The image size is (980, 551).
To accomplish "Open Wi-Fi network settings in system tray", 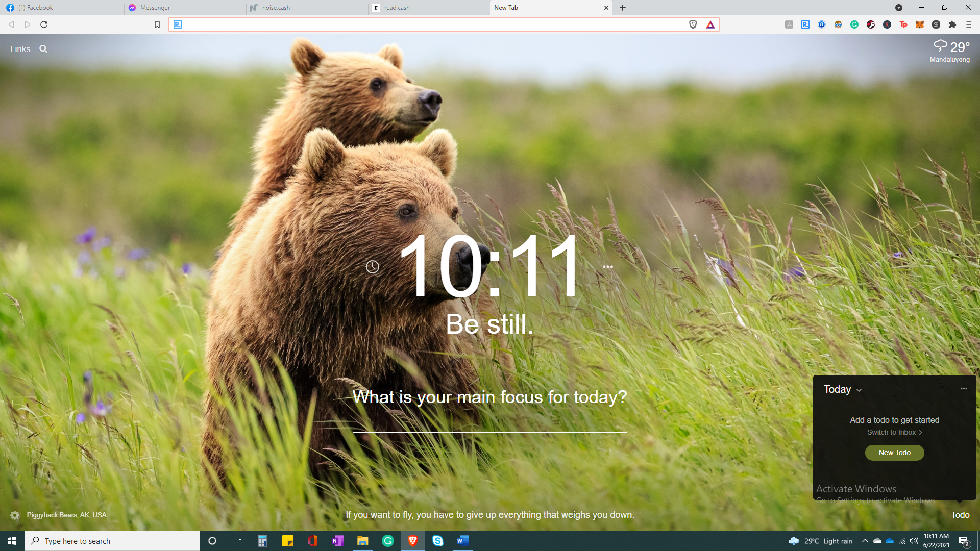I will (902, 541).
